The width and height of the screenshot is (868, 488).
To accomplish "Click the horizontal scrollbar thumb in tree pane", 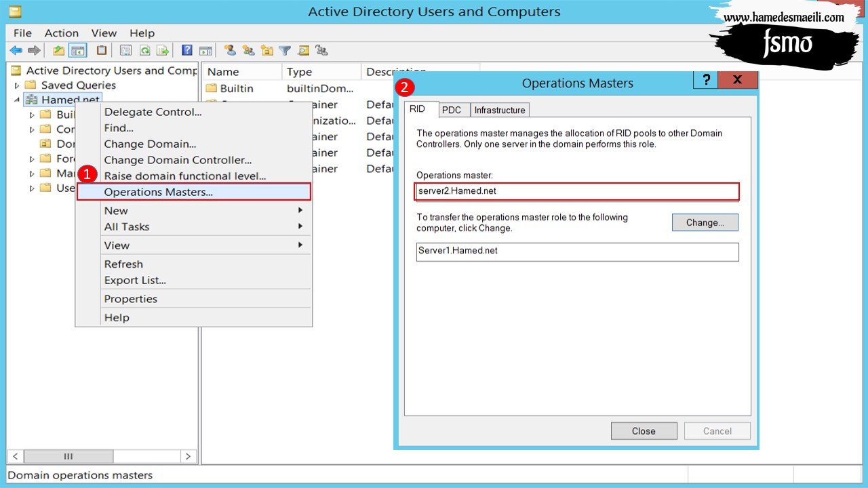I will pos(68,456).
